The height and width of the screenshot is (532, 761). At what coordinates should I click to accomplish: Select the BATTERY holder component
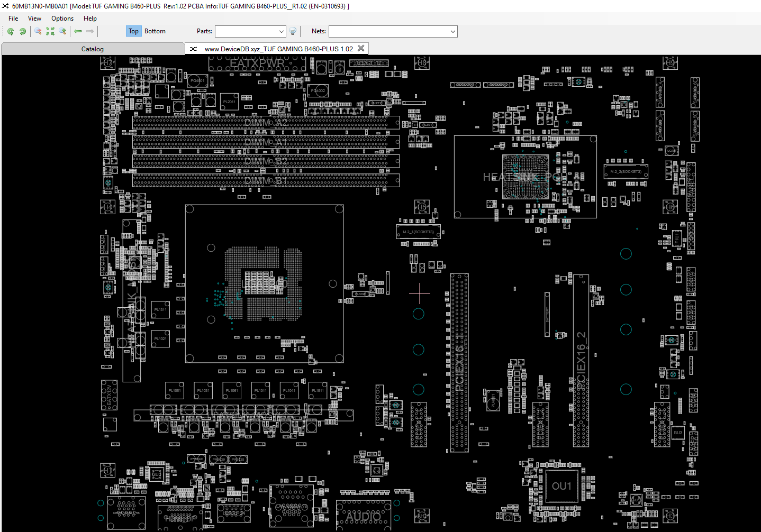click(547, 314)
